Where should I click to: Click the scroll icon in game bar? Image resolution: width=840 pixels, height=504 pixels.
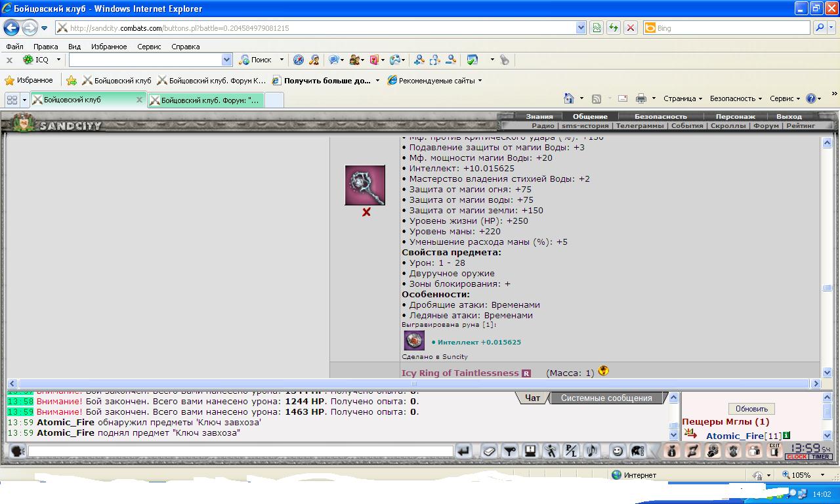pyautogui.click(x=692, y=451)
